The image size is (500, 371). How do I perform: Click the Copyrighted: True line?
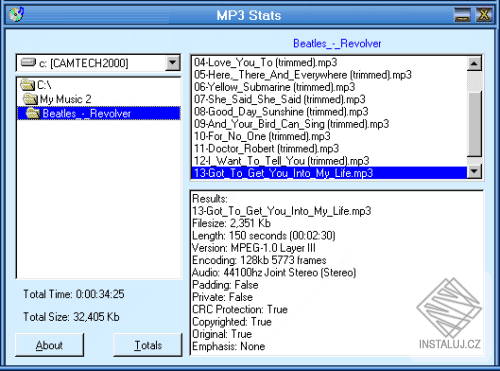coord(232,322)
